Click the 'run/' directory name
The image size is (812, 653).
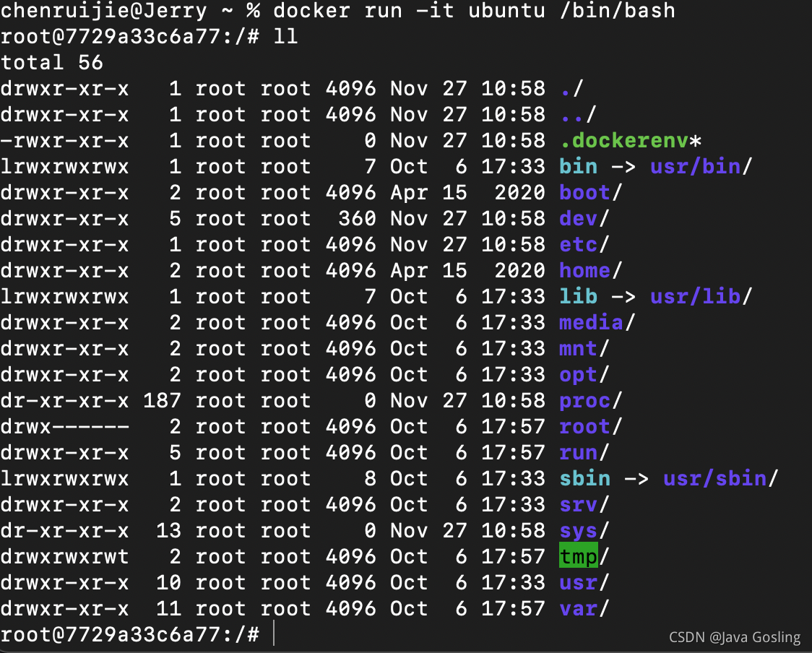tap(584, 453)
